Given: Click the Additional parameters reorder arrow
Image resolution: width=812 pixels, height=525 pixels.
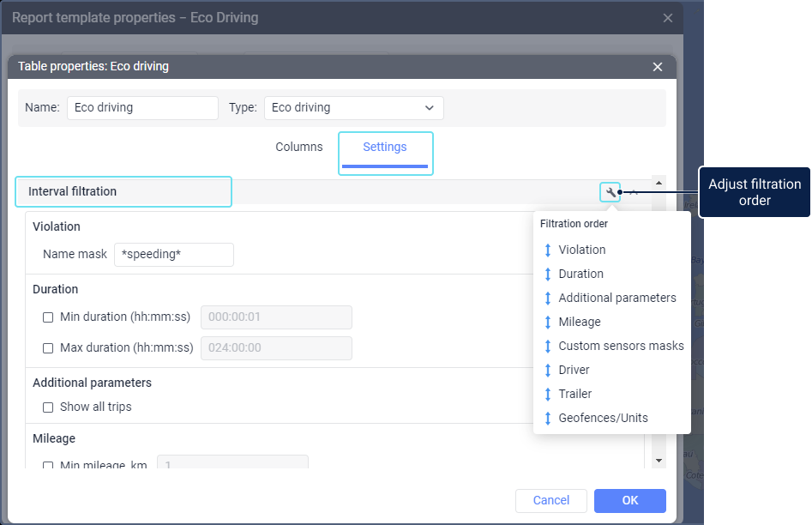Looking at the screenshot, I should [x=547, y=298].
